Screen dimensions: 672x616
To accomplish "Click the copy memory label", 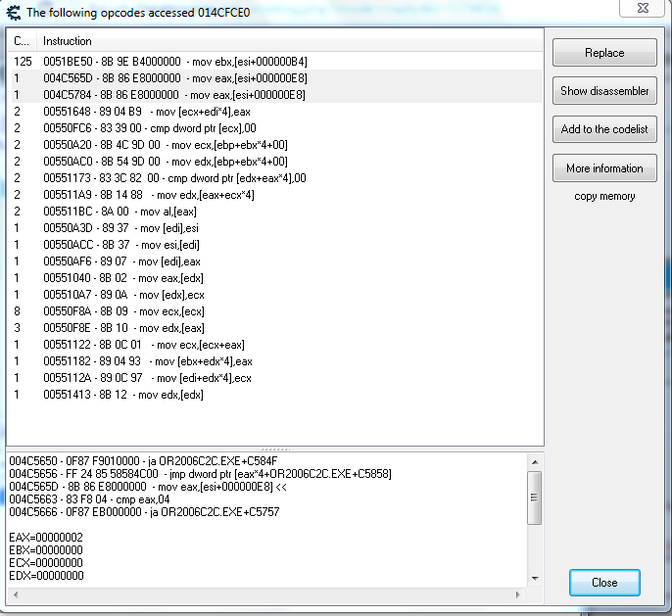I will point(604,196).
